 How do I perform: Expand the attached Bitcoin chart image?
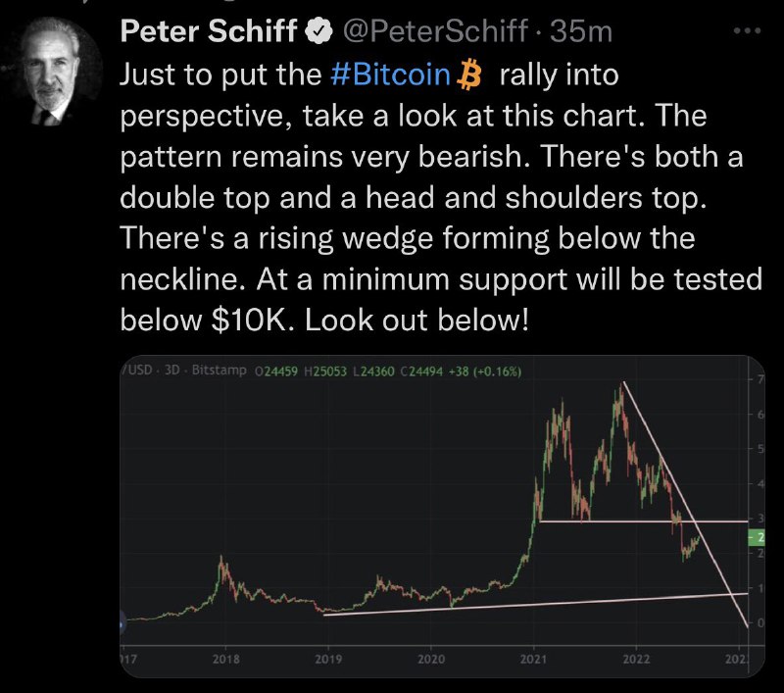443,516
